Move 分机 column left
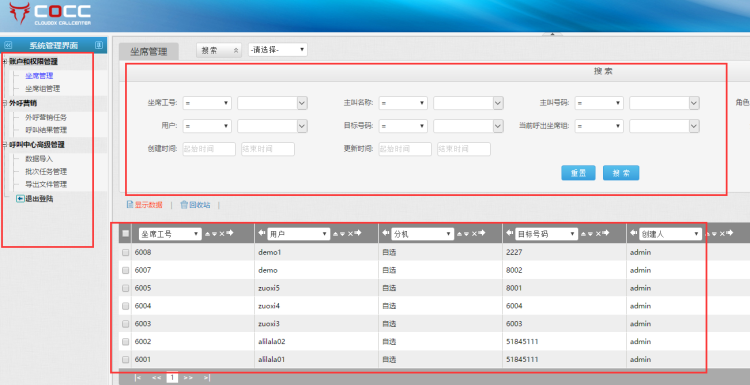Viewport: 750px width, 385px height. [386, 233]
